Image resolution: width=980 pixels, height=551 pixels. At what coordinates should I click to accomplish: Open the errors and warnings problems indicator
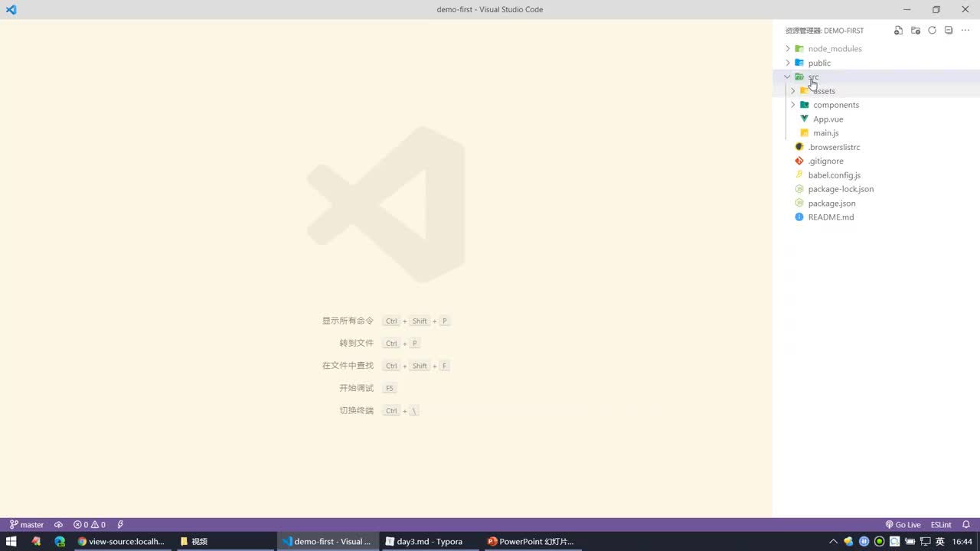click(90, 525)
